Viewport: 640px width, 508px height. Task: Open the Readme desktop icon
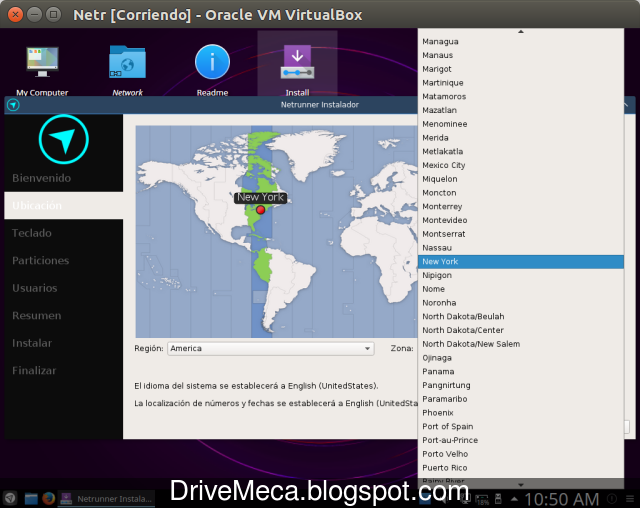(x=212, y=69)
